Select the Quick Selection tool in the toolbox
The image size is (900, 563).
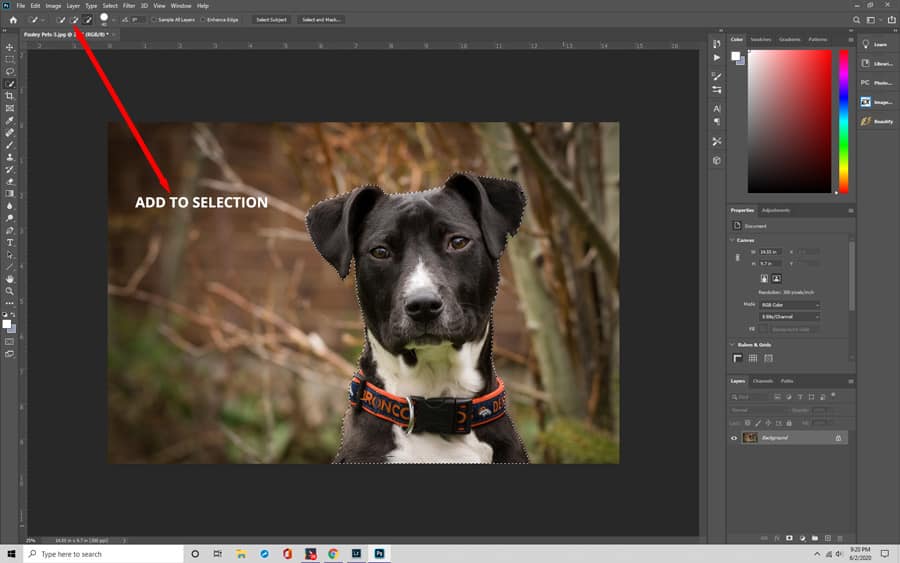(x=10, y=84)
